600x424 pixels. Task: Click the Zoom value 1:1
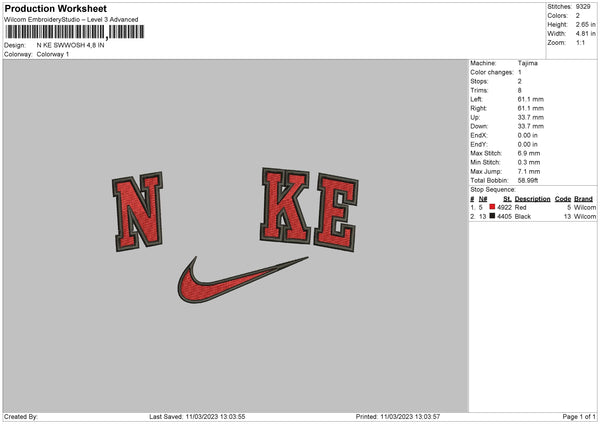(580, 42)
